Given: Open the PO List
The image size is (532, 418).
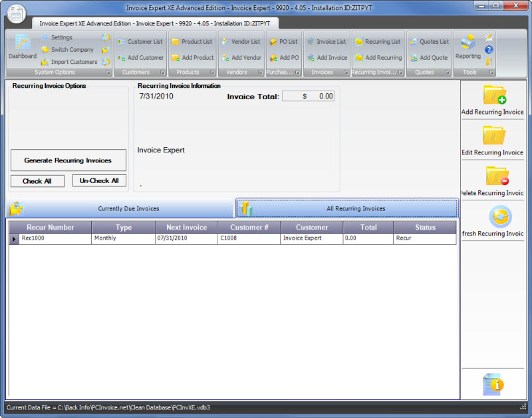Looking at the screenshot, I should (x=283, y=42).
